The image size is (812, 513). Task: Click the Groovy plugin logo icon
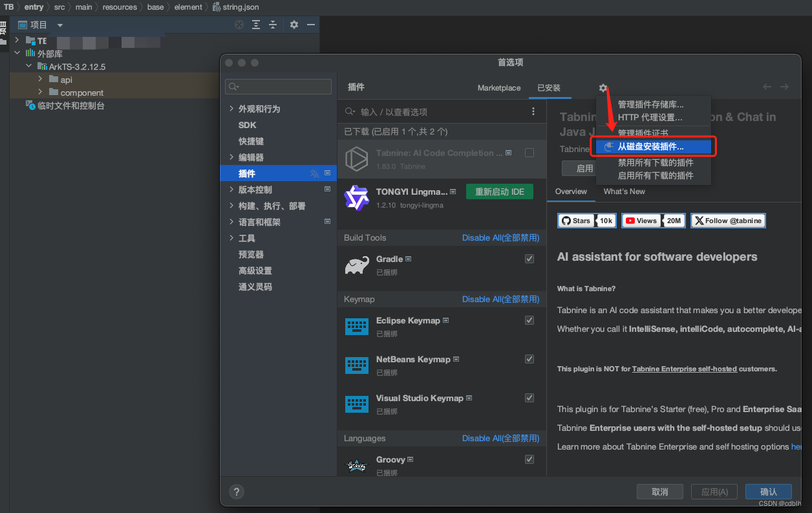356,464
